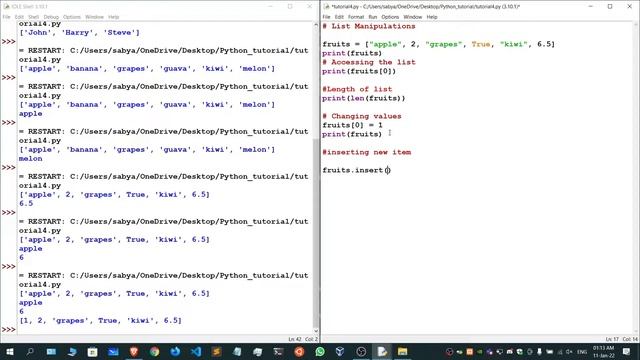Open WhatsApp from taskbar

point(320,351)
